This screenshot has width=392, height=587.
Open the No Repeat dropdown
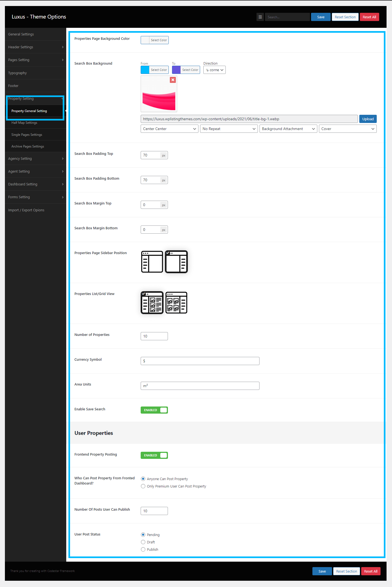point(229,129)
